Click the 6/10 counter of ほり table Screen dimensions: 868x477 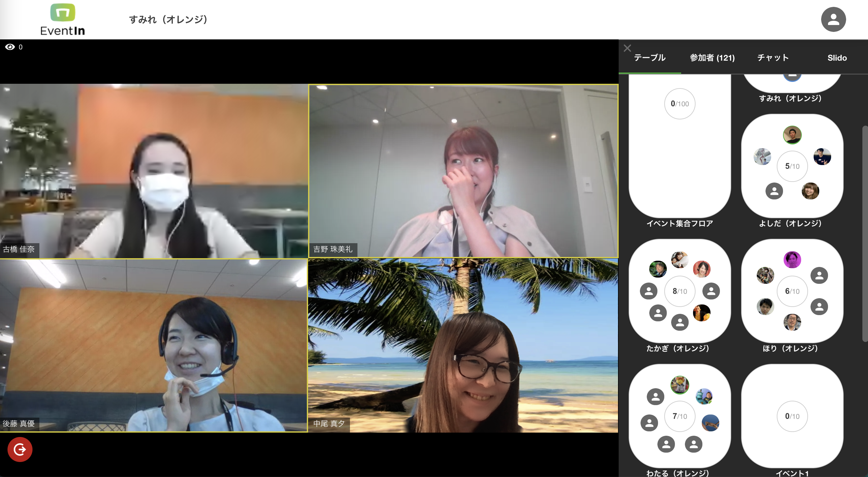[792, 291]
